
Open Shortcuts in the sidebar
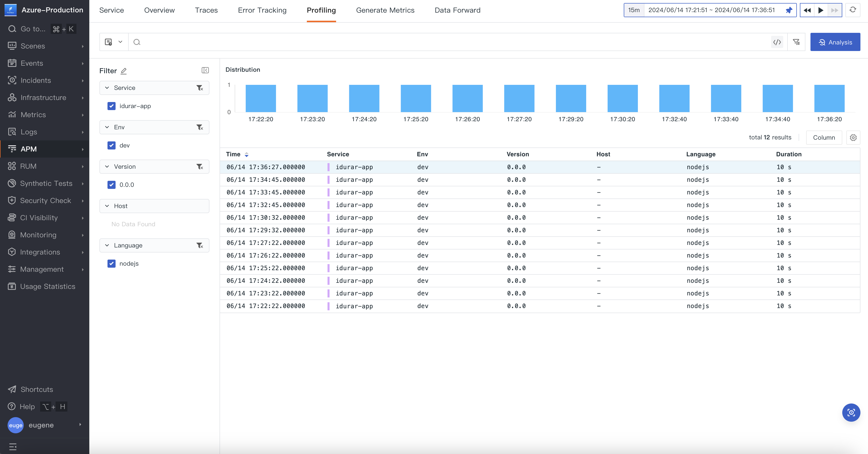pos(44,389)
